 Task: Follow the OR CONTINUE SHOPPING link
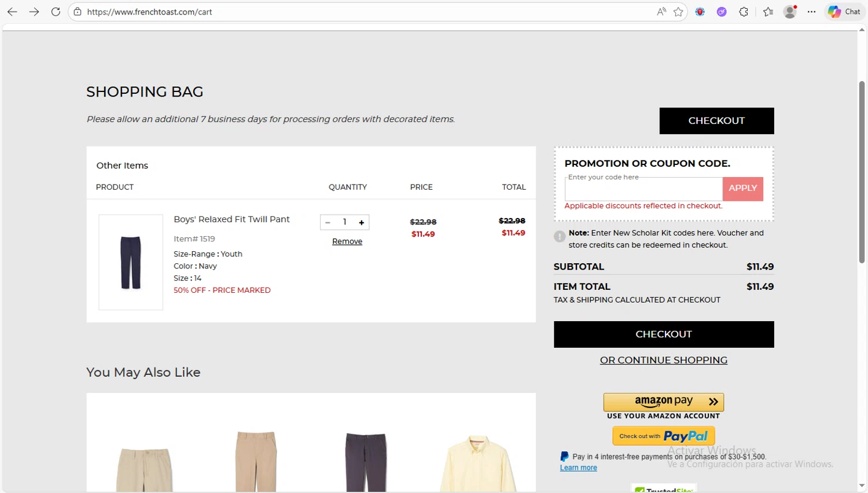point(663,360)
